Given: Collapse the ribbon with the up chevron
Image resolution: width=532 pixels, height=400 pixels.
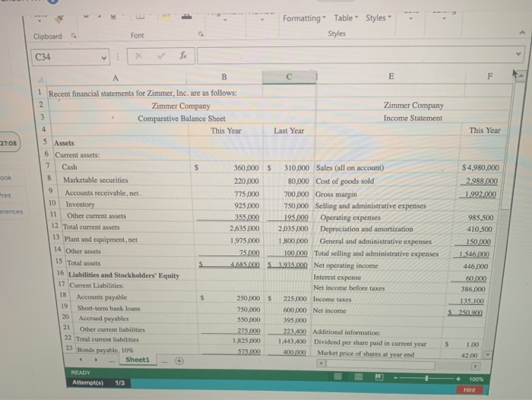Looking at the screenshot, I should point(522,33).
